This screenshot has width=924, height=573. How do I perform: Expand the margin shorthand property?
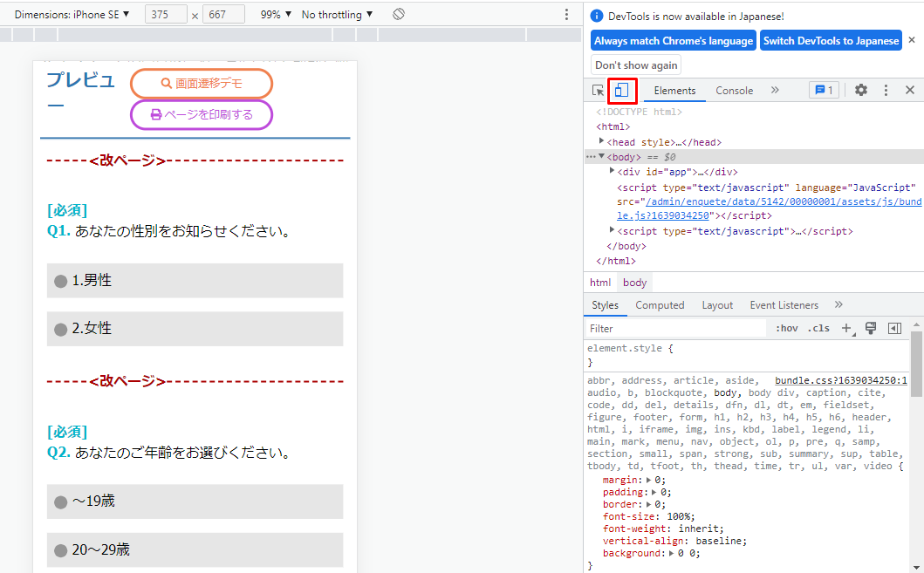point(649,480)
